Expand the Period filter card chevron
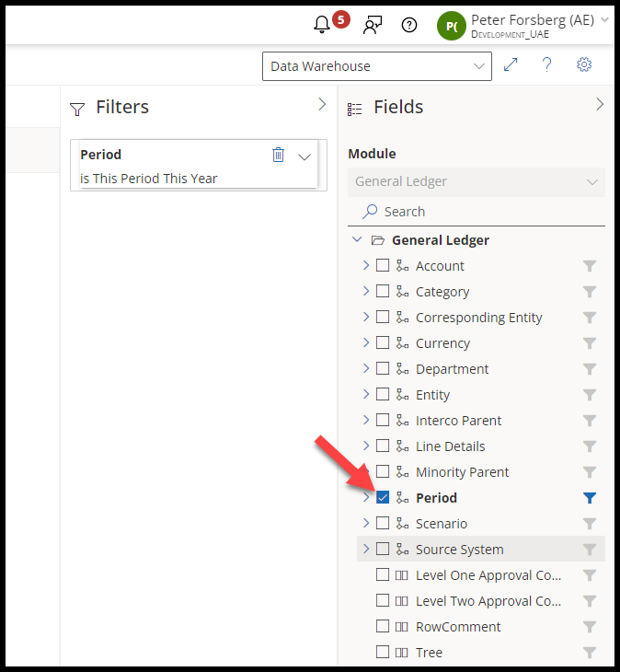Image resolution: width=620 pixels, height=672 pixels. coord(304,156)
